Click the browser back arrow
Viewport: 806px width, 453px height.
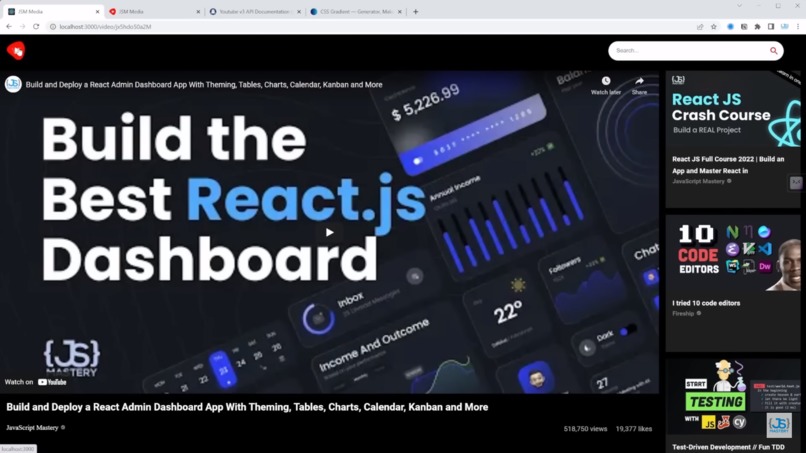click(9, 26)
